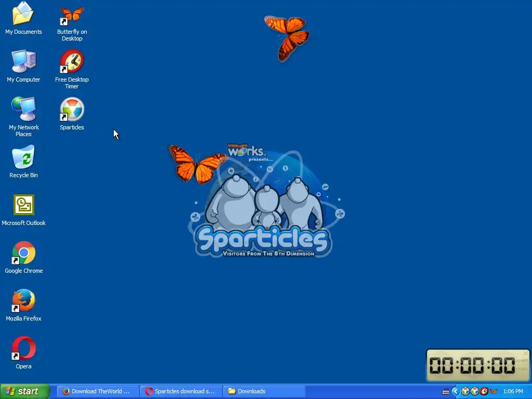Click the on-screen keyboard tray icon
The width and height of the screenshot is (532, 399).
pos(445,392)
